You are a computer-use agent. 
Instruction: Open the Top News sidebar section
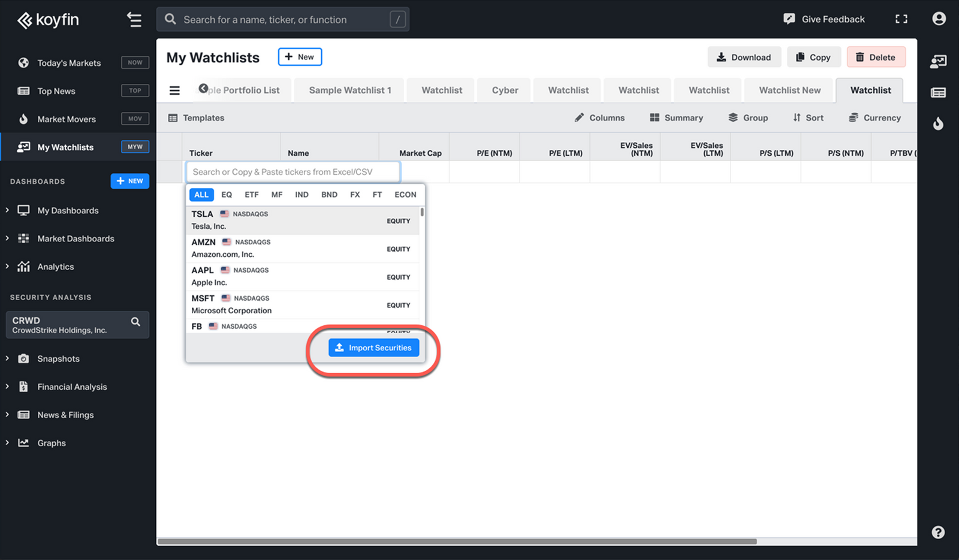56,90
